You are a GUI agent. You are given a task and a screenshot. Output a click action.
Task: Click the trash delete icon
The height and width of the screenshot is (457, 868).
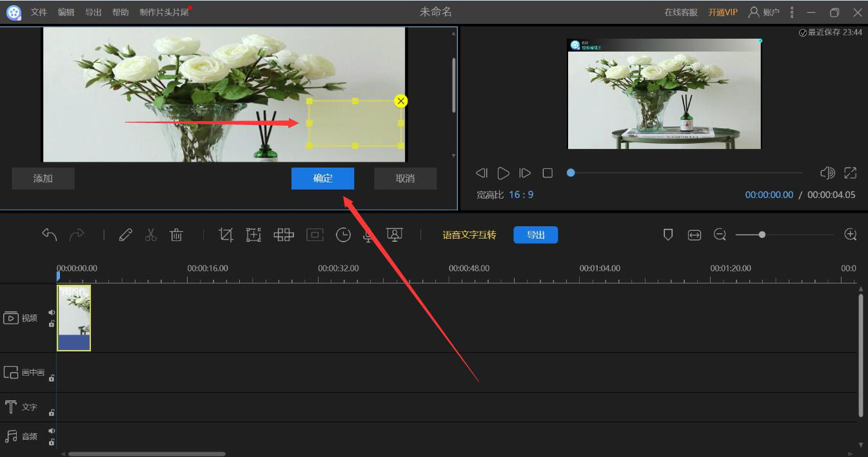coord(176,235)
